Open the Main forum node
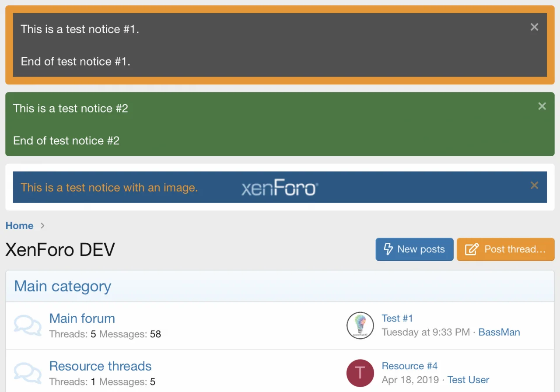The image size is (560, 392). 82,318
